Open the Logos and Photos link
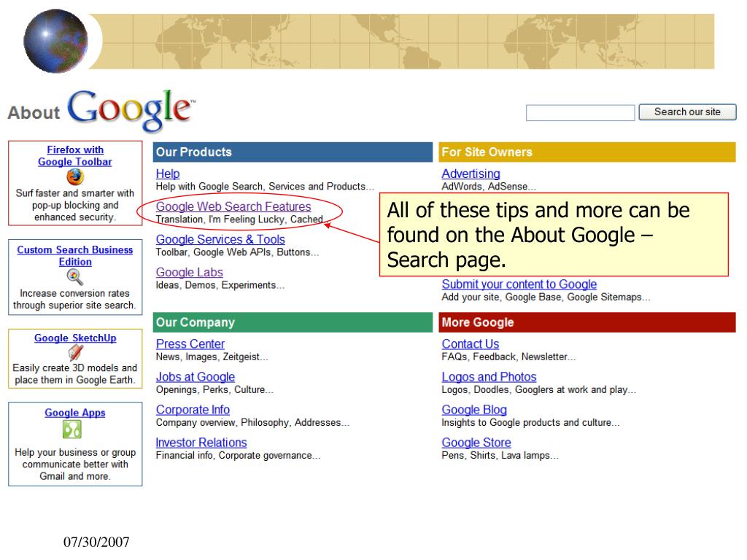 point(489,377)
